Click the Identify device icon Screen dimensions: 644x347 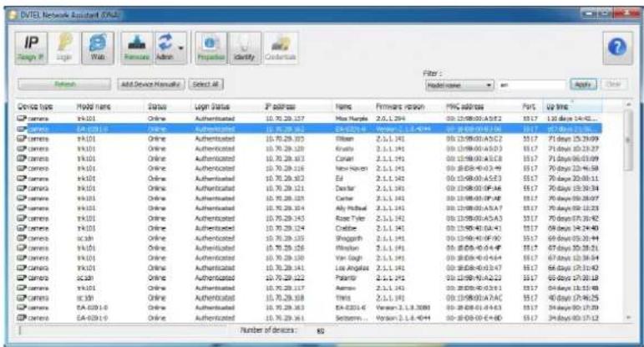[245, 48]
